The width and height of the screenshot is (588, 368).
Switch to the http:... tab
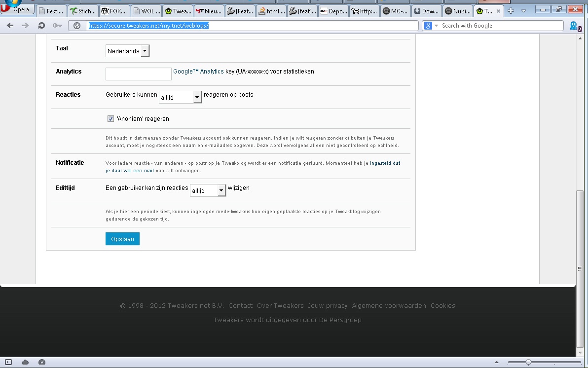click(x=365, y=11)
